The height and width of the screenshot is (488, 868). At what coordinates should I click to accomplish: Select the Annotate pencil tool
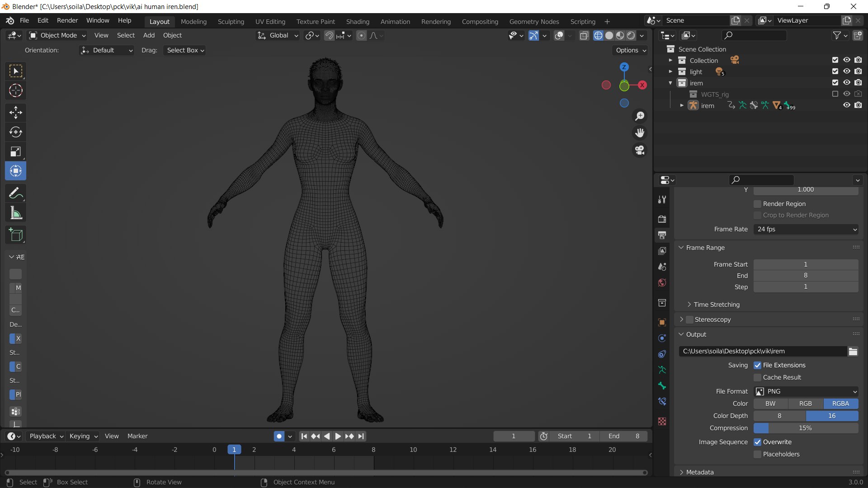pos(16,193)
